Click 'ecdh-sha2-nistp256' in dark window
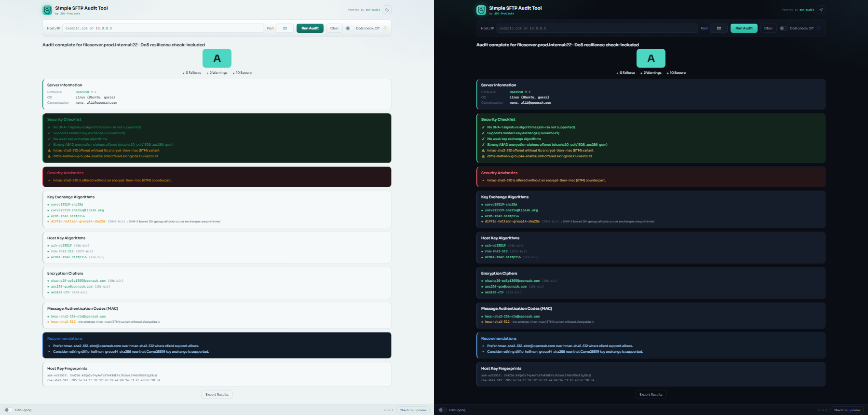868x415 pixels. (x=502, y=216)
